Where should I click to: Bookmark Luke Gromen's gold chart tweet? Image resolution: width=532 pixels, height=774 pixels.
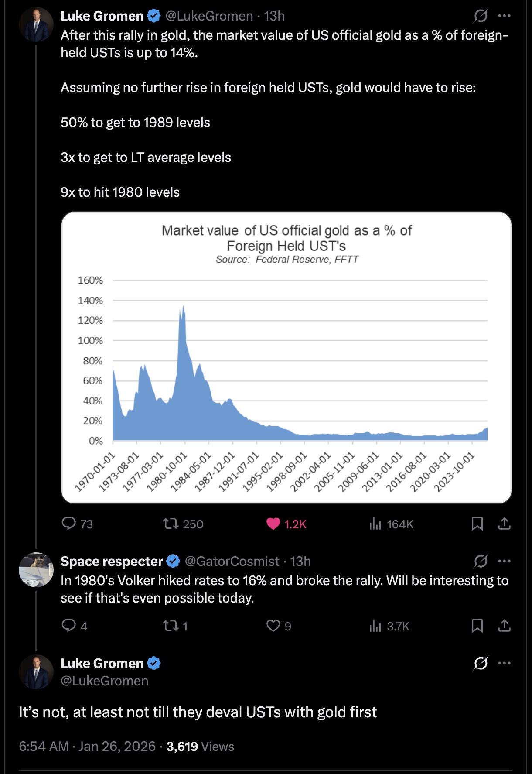coord(477,524)
